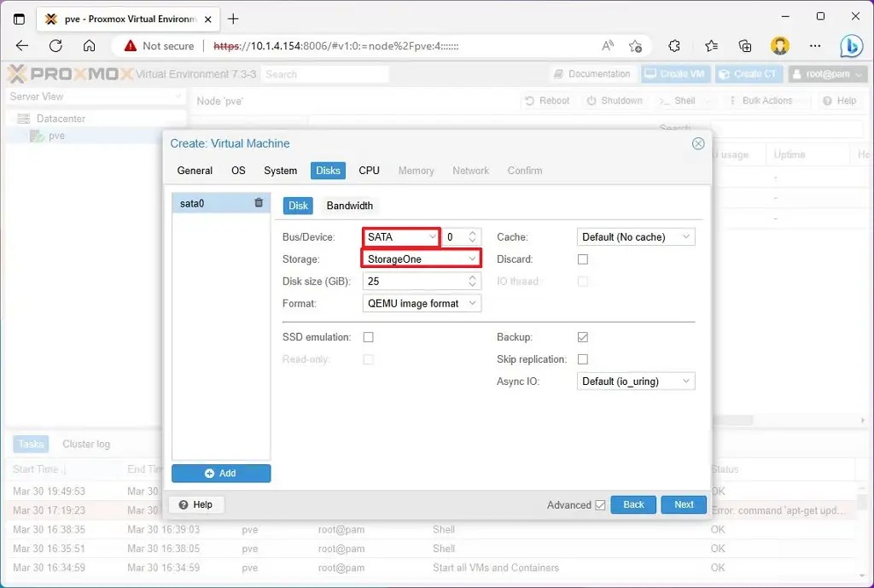Screen dimensions: 874x588
Task: Open the Create VM toolbar item
Action: pyautogui.click(x=675, y=73)
